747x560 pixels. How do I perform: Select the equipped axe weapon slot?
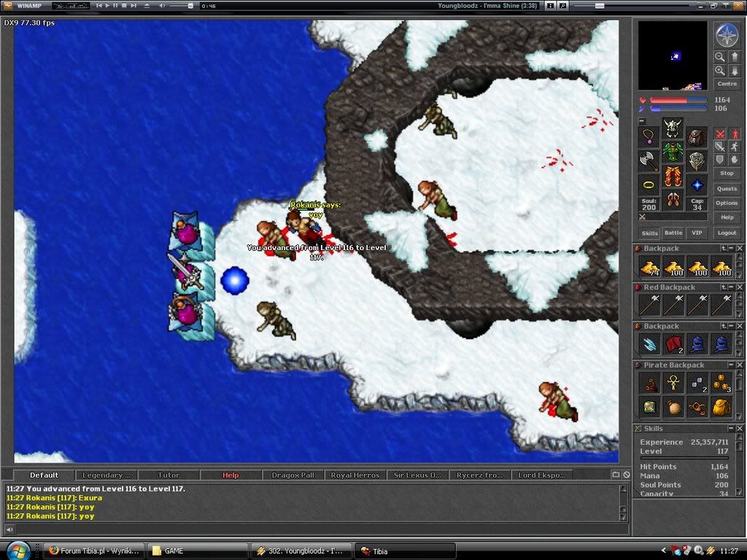click(x=649, y=161)
